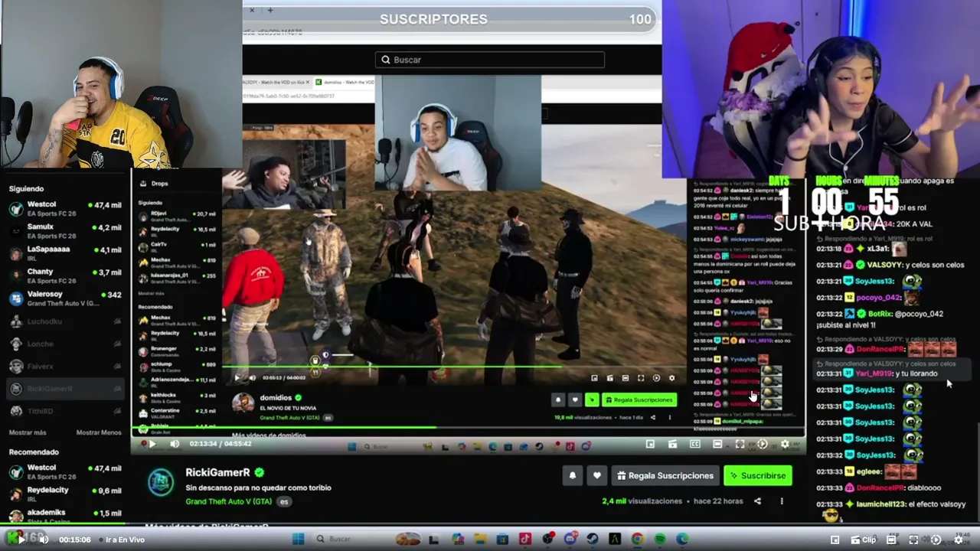The image size is (980, 551).
Task: Click Regala Suscripciones for RickiGamerR
Action: click(665, 475)
